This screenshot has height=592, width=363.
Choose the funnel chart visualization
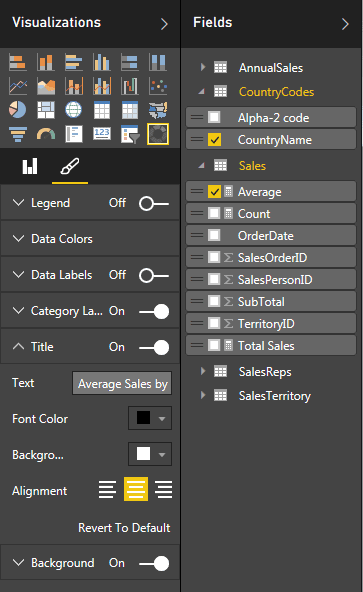click(x=18, y=134)
